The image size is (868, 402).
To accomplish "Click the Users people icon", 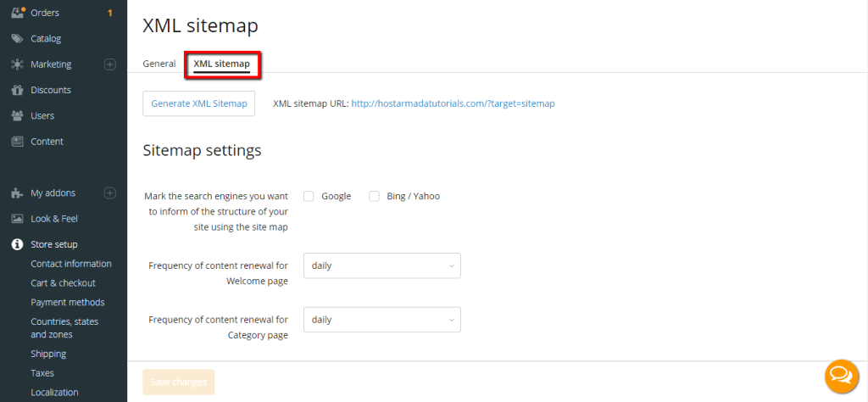I will (x=18, y=115).
